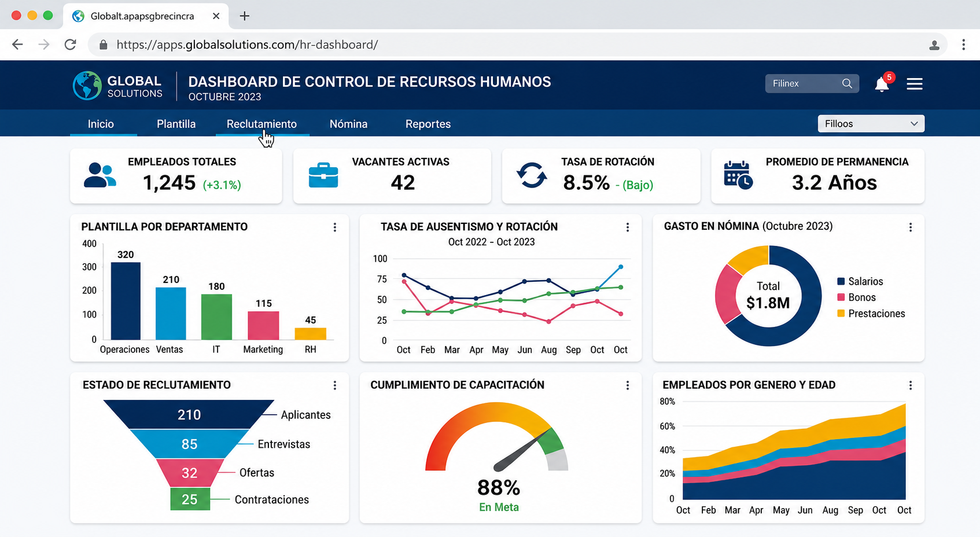Click the RH bar showing 45

pos(311,333)
